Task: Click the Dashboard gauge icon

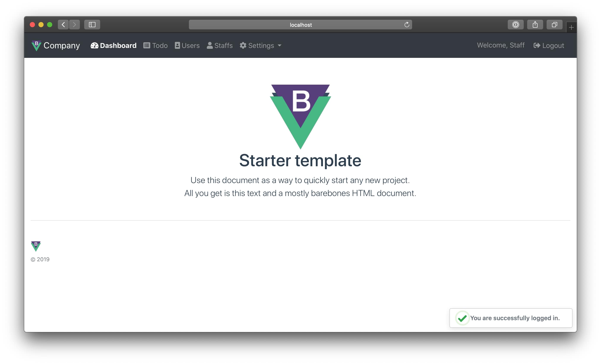Action: (x=94, y=46)
